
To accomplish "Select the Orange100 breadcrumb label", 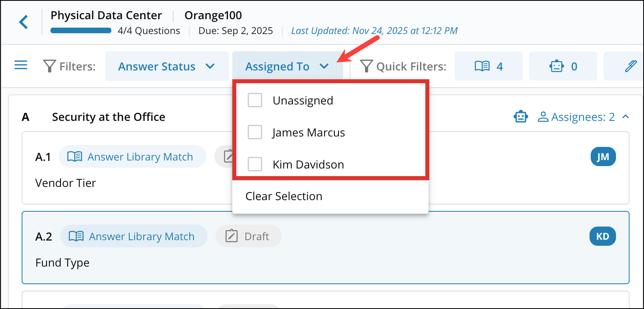I will (x=213, y=15).
